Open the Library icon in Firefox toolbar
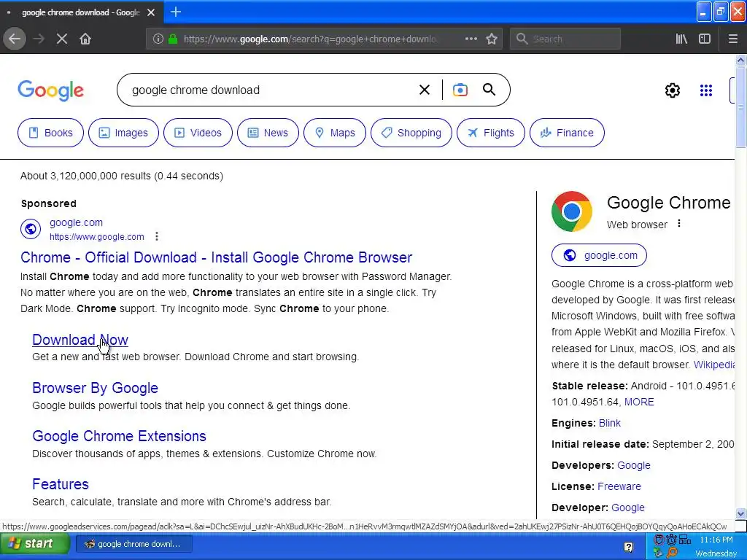Viewport: 747px width, 560px height. [681, 39]
